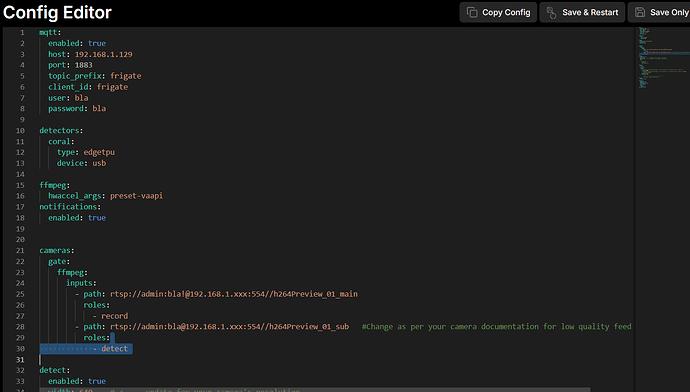Viewport: 690px width, 392px height.
Task: Click the floppy disk icon in Save Only
Action: [640, 12]
